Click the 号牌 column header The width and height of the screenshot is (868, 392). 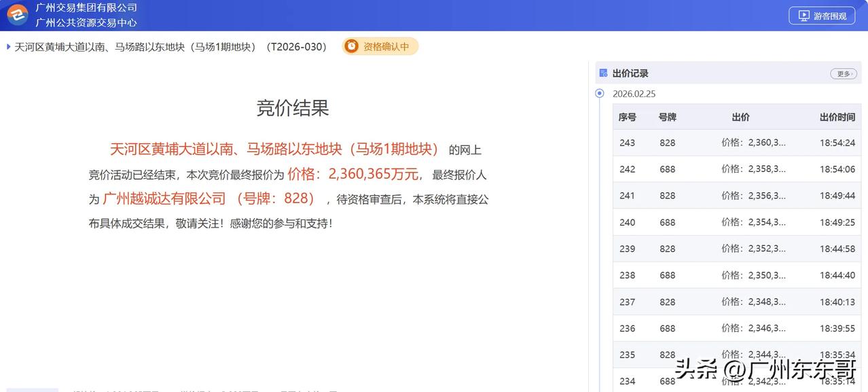click(667, 117)
